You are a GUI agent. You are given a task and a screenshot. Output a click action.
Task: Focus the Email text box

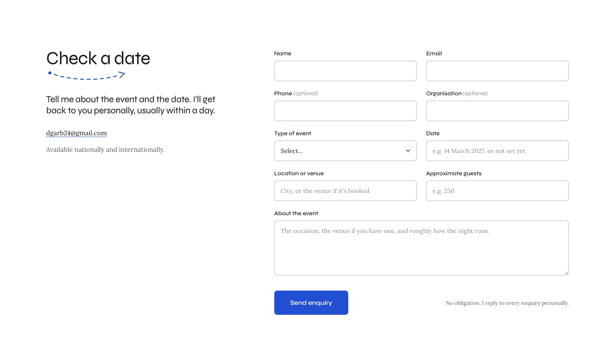[x=497, y=71]
